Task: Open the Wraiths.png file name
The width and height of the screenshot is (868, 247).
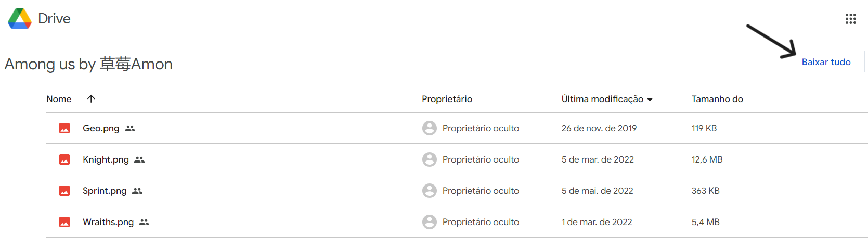Action: 108,222
